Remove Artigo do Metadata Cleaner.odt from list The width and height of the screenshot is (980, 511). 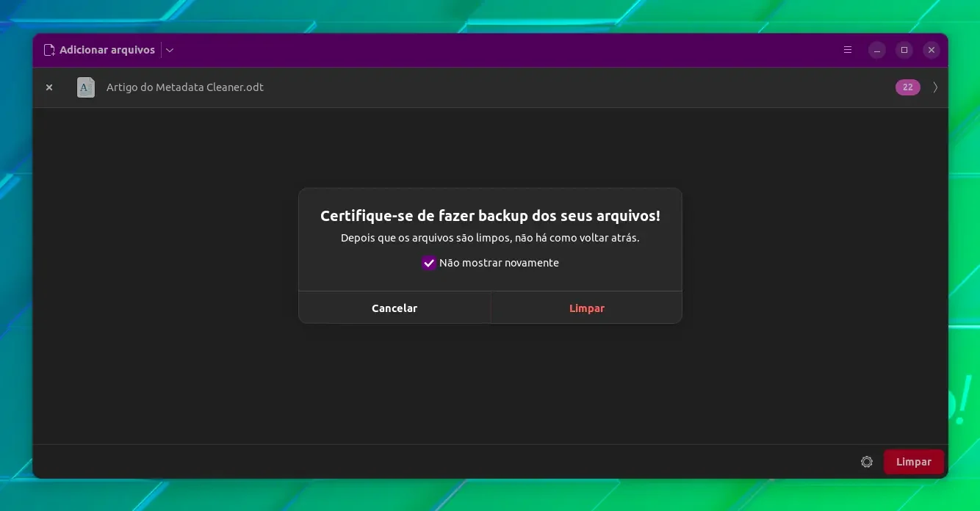49,87
